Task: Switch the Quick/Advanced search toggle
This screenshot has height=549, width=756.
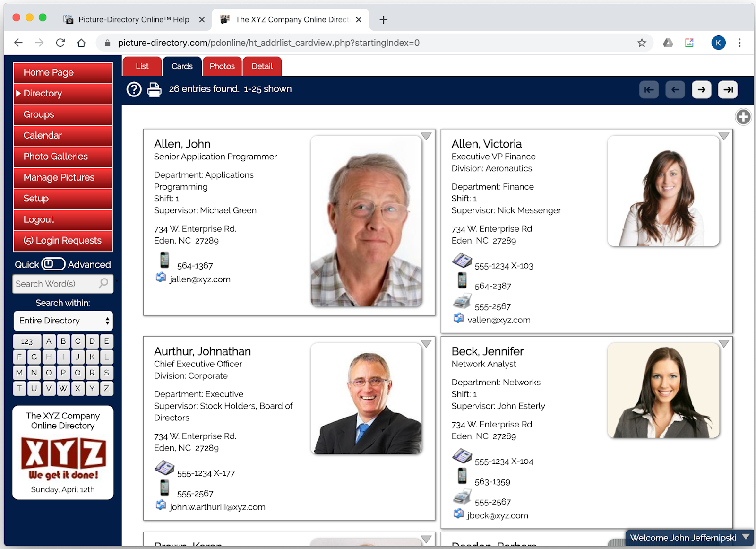Action: [53, 264]
